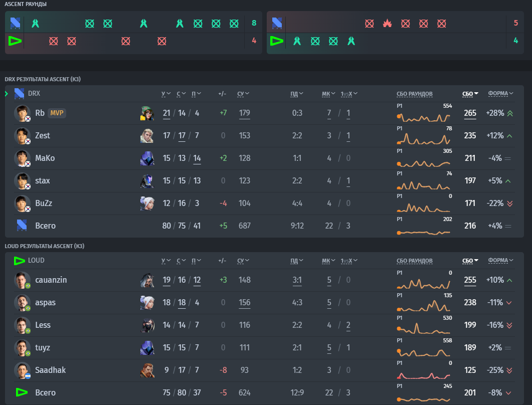Image resolution: width=532 pixels, height=405 pixels.
Task: Select cauanzin's agent portrait icon
Action: (x=147, y=280)
